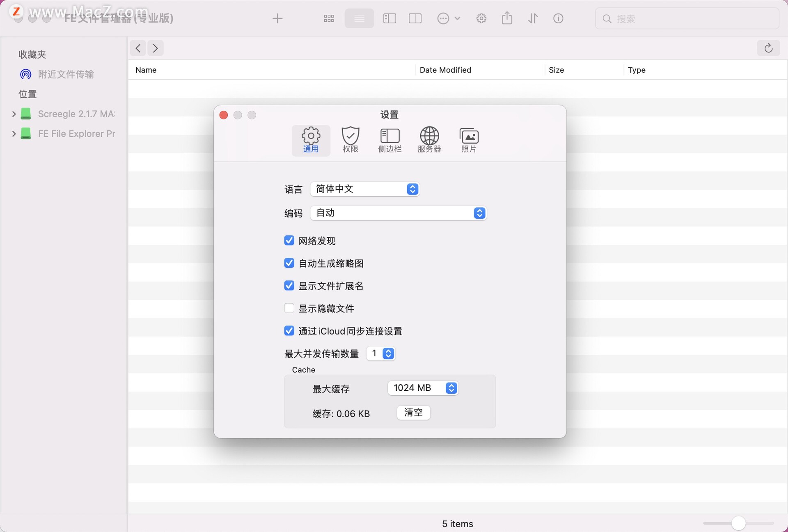Select the 侧边栏 (Sidebar) settings tab icon
Viewport: 788px width, 532px height.
[389, 140]
